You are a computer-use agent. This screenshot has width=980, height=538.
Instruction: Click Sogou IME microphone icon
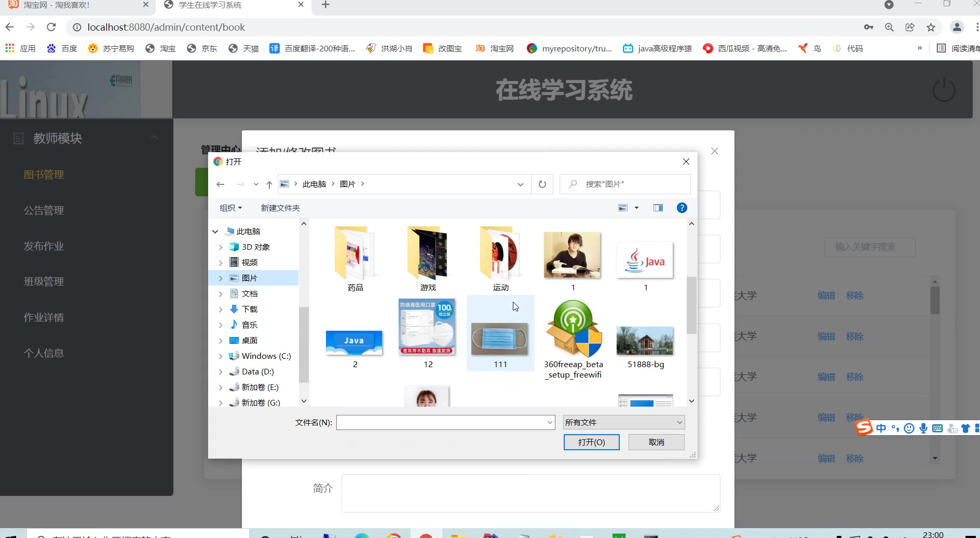pyautogui.click(x=923, y=428)
